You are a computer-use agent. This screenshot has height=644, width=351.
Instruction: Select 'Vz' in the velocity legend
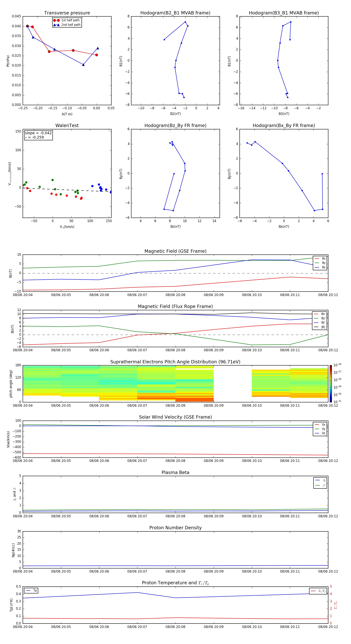(x=320, y=433)
